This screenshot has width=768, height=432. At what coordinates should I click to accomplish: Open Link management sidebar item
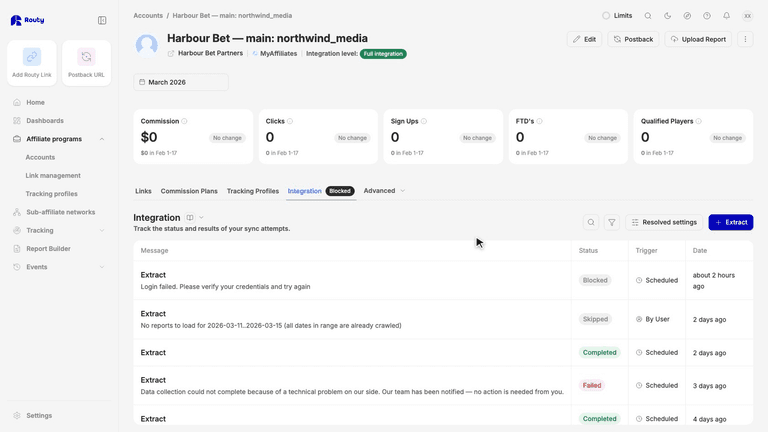pos(53,175)
